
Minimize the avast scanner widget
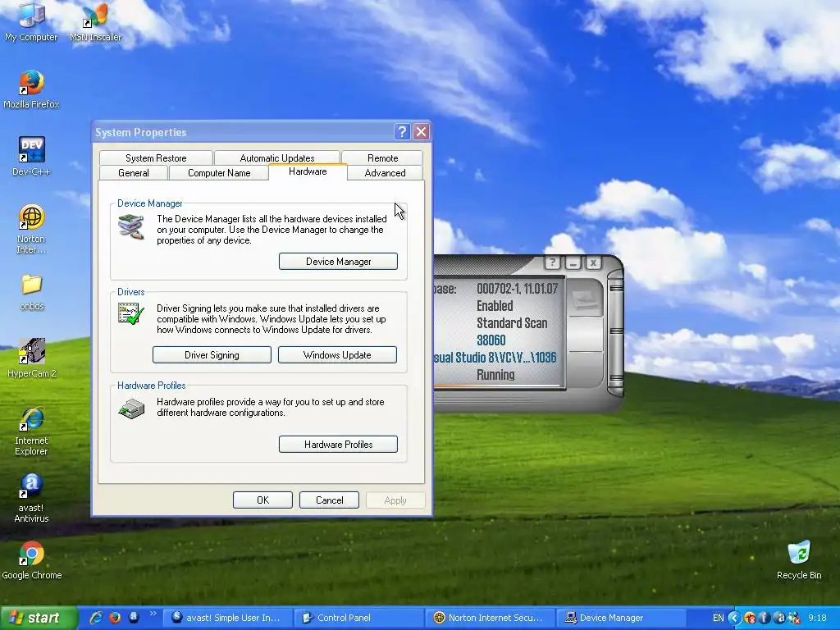[x=573, y=262]
